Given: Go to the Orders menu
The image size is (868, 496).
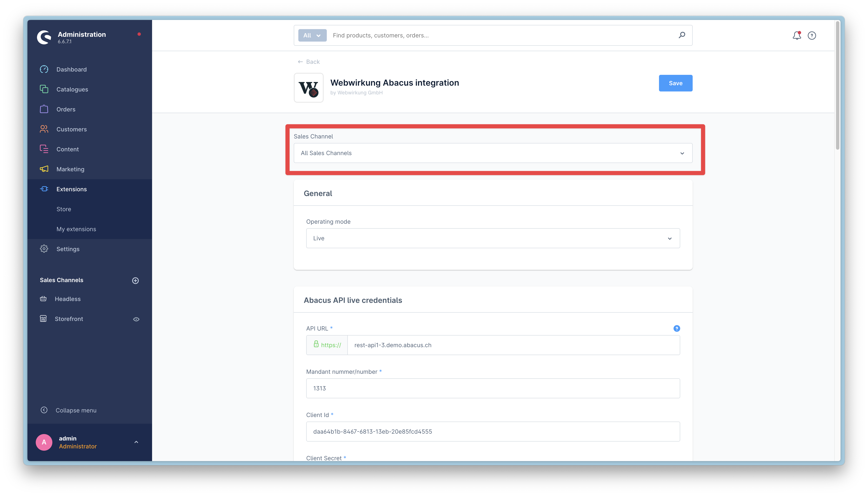Looking at the screenshot, I should click(66, 109).
